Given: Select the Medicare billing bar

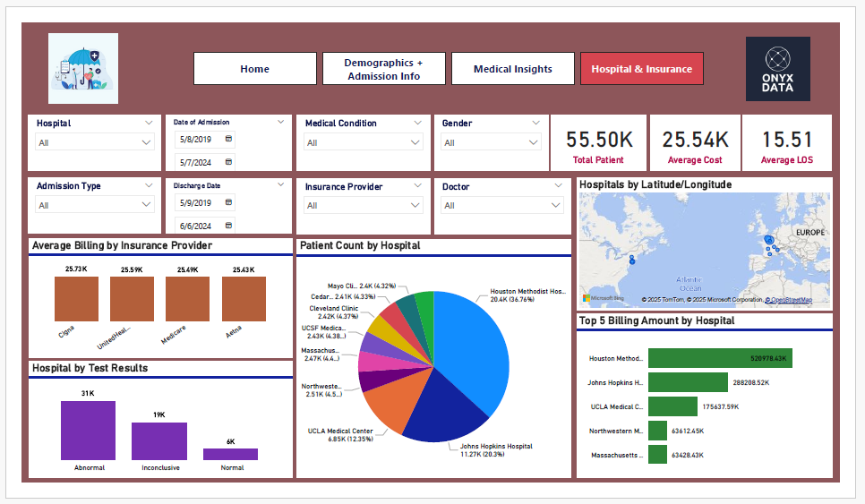Looking at the screenshot, I should (x=187, y=299).
